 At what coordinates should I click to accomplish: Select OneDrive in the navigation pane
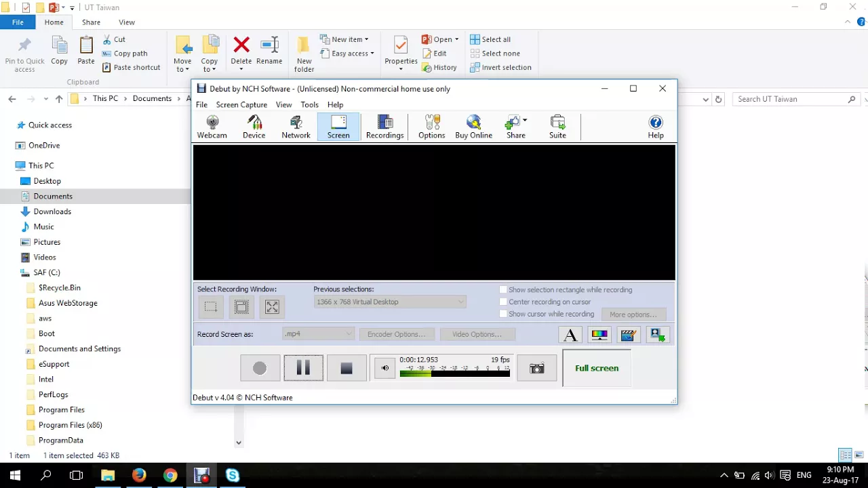click(x=44, y=145)
